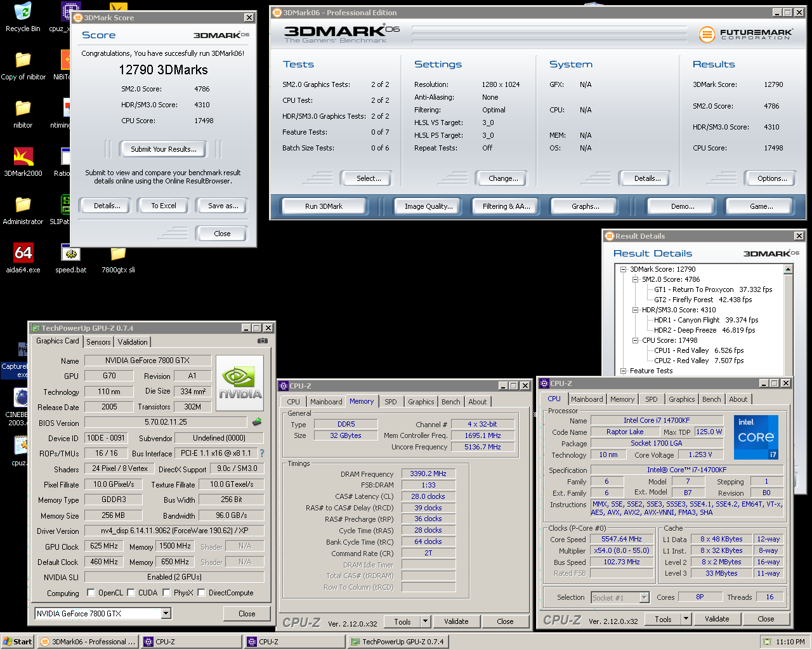Collapse the CPU Score 17498 node

[636, 340]
